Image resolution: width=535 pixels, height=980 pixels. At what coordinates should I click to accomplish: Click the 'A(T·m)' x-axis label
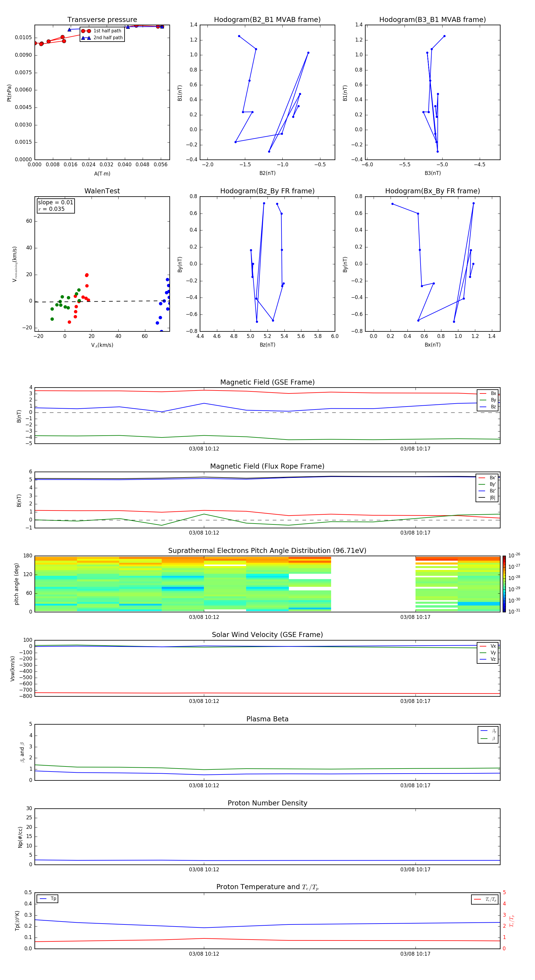point(102,174)
